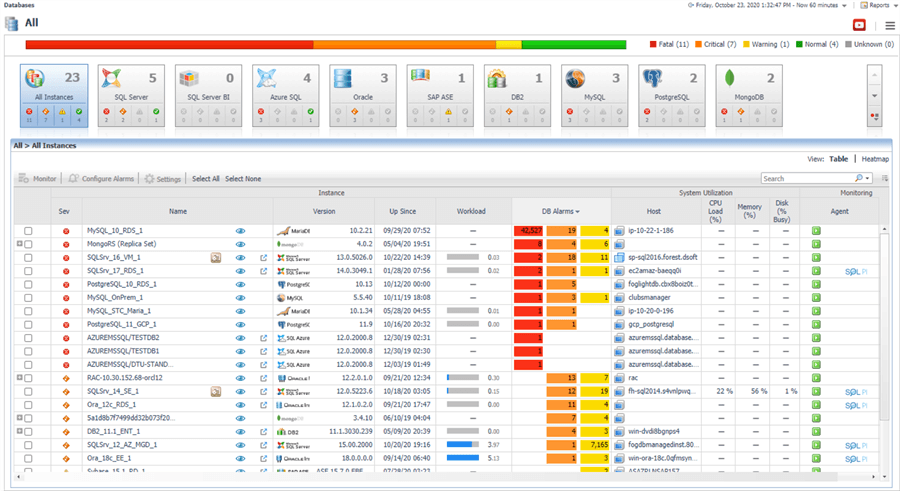Check the box for Ora_18c_EE_1
The image size is (900, 491).
tap(28, 459)
